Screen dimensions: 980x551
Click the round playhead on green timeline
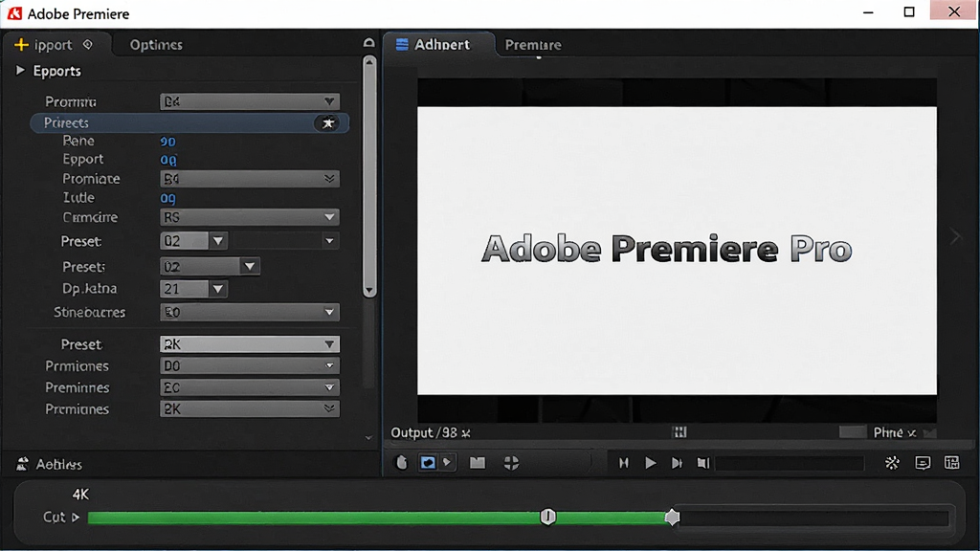(547, 517)
